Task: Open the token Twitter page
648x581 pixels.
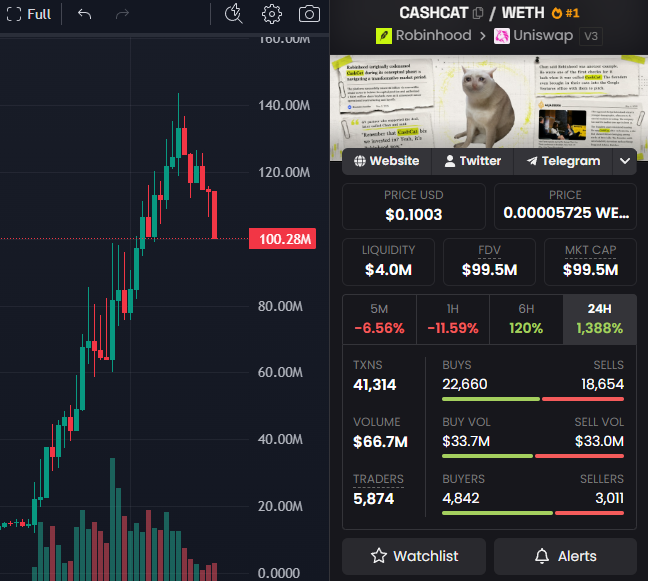Action: [x=472, y=161]
